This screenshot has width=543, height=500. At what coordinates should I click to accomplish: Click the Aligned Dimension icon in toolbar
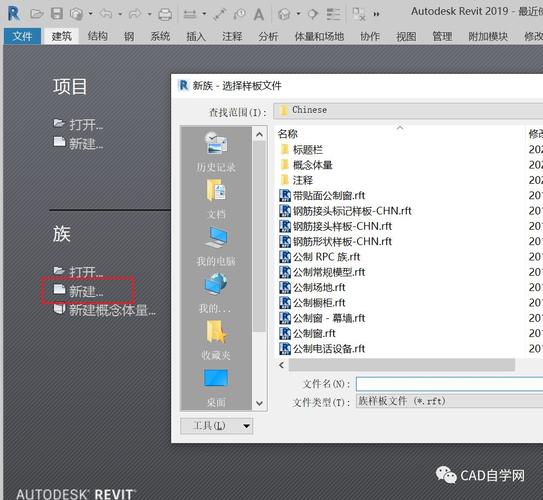click(x=220, y=14)
